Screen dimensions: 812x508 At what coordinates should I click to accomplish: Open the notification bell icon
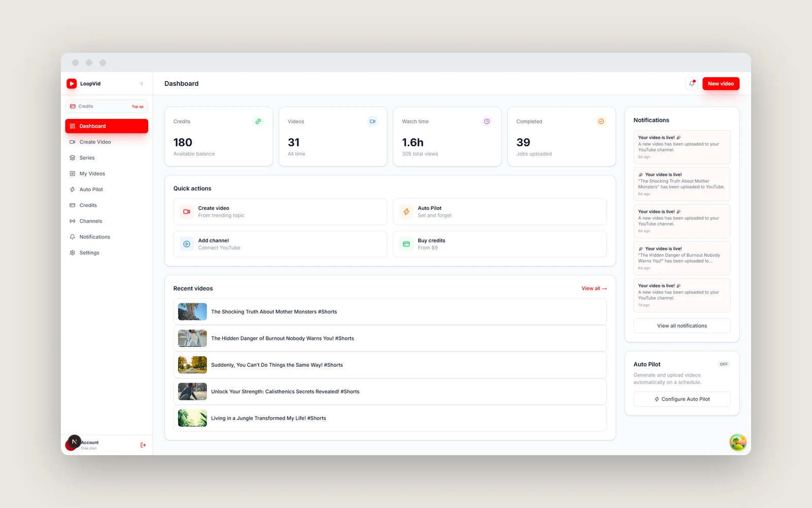tap(692, 84)
